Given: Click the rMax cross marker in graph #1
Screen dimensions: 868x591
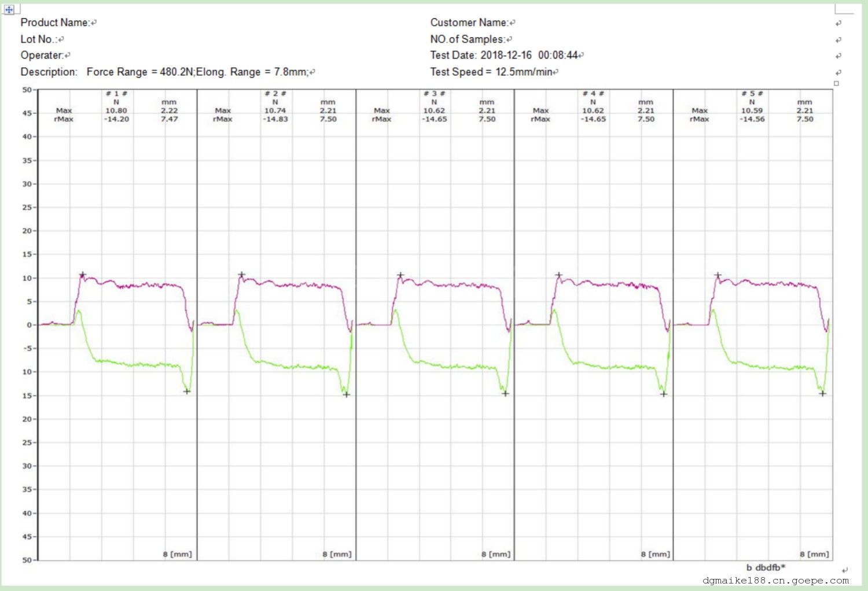Looking at the screenshot, I should pos(187,391).
